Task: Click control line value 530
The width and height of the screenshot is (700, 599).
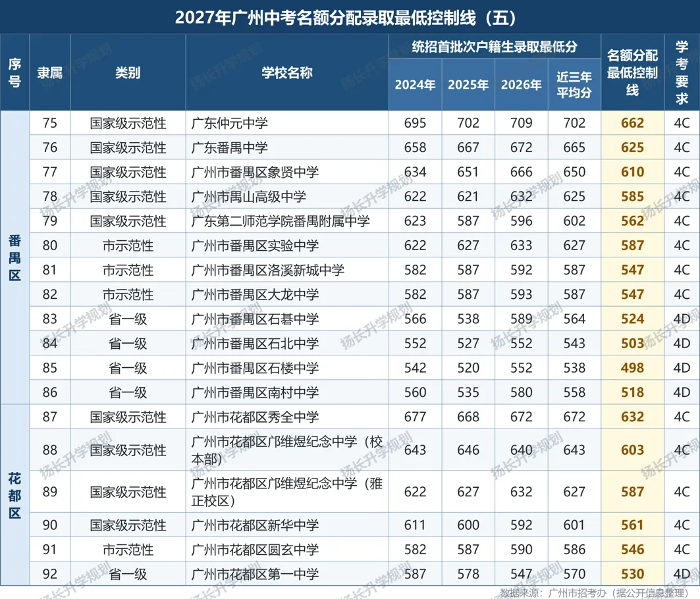Action: point(632,575)
